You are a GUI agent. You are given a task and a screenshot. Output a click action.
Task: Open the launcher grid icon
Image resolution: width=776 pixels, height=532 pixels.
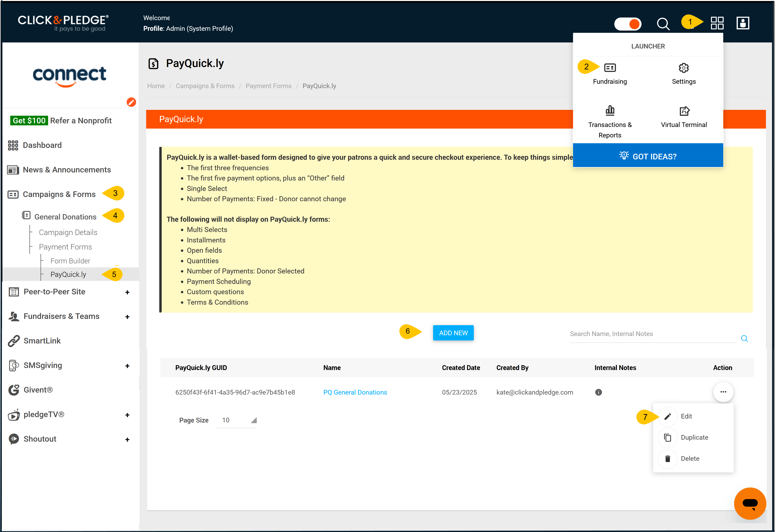[717, 23]
